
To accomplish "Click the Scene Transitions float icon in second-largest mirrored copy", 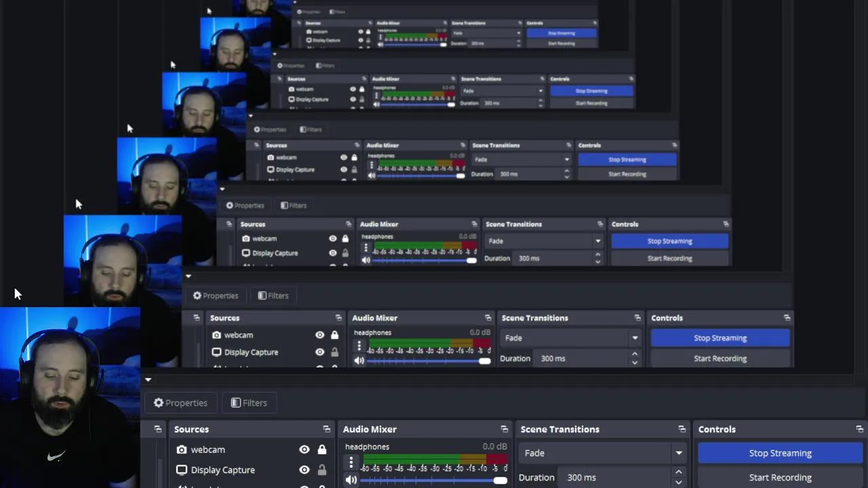I will point(637,318).
